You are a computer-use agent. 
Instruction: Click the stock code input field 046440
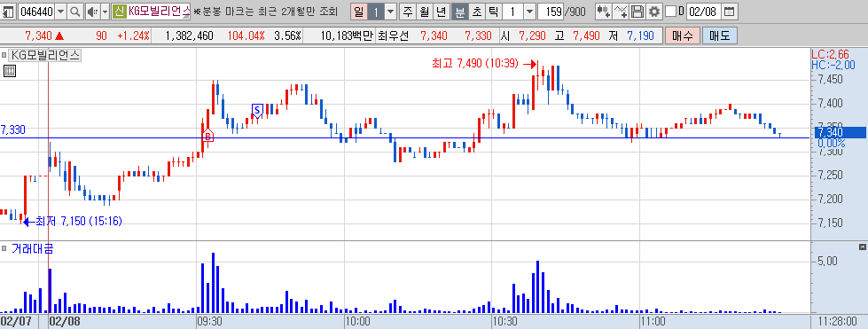coord(35,11)
